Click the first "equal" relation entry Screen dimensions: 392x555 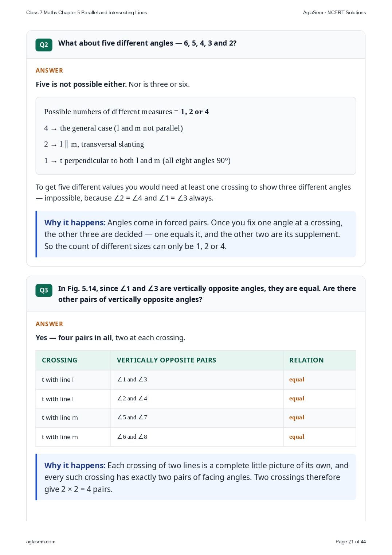297,380
